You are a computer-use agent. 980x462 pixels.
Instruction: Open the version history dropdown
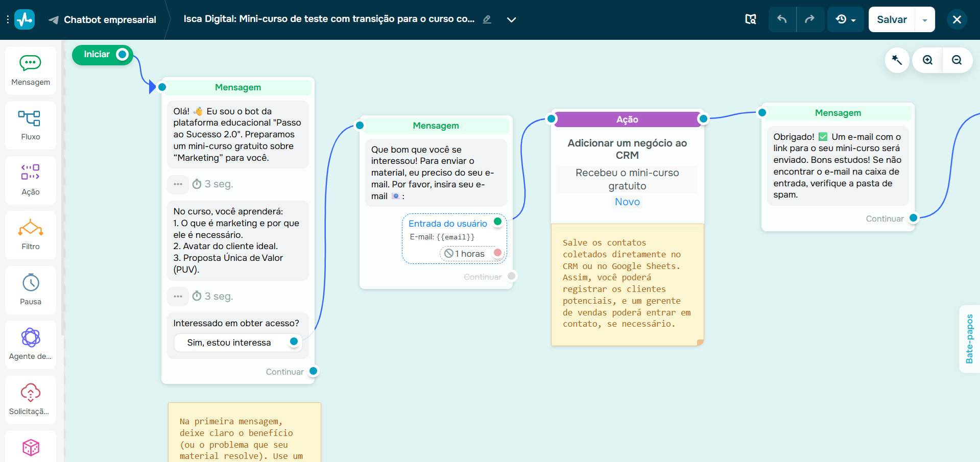(x=845, y=19)
